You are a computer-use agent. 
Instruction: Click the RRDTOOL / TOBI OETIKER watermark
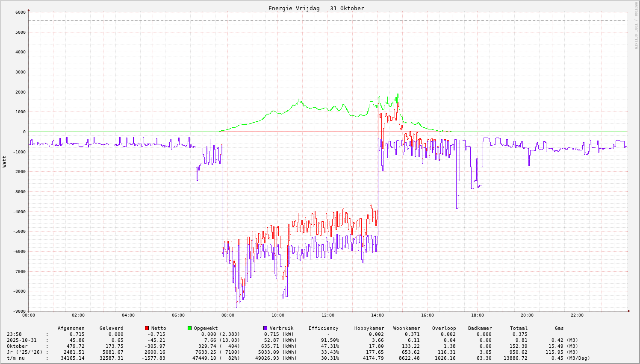pos(635,25)
